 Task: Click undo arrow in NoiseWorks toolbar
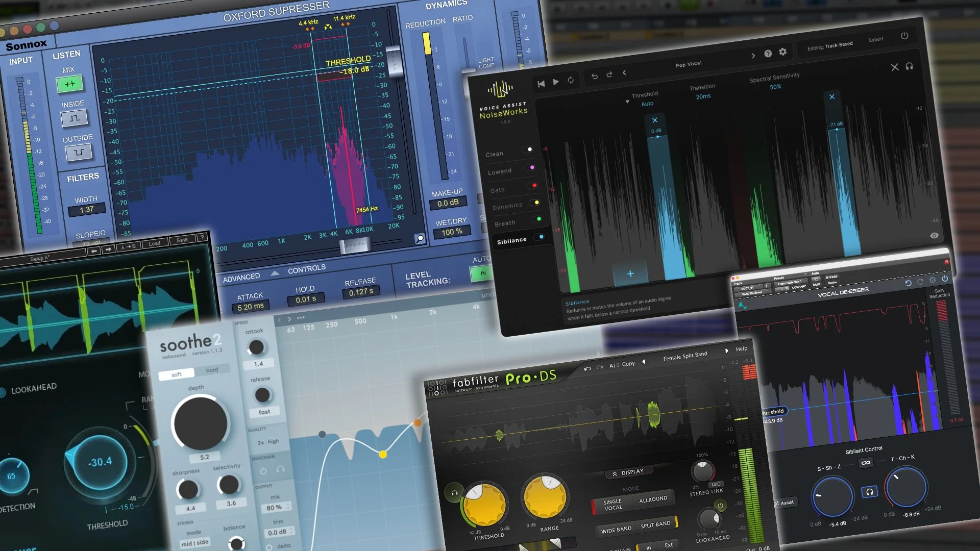pyautogui.click(x=594, y=77)
